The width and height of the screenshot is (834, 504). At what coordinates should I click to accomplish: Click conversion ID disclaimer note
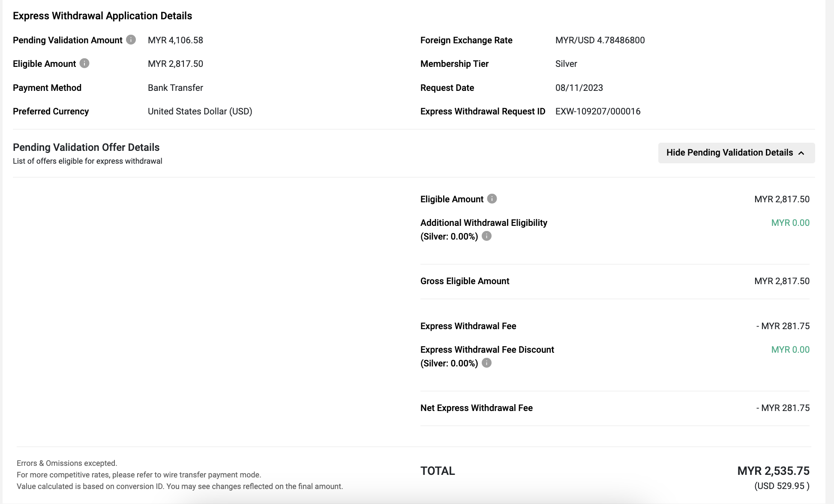[x=180, y=486]
